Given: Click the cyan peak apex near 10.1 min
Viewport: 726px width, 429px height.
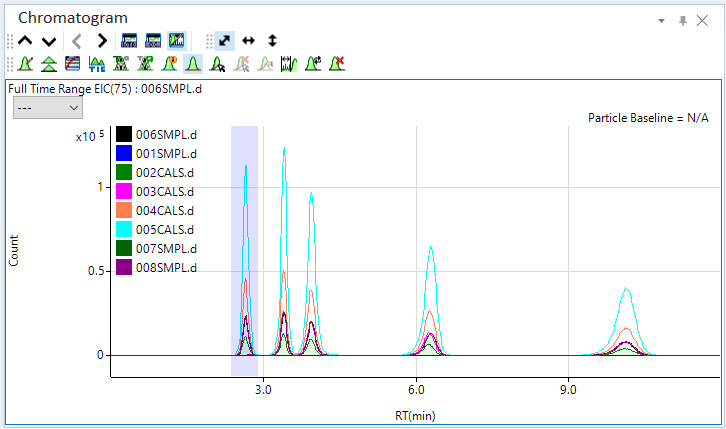Looking at the screenshot, I should 626,289.
